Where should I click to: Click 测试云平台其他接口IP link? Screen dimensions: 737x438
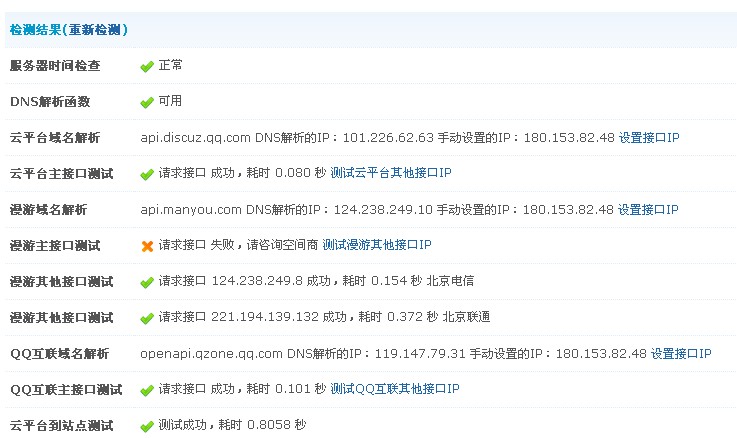tap(391, 173)
